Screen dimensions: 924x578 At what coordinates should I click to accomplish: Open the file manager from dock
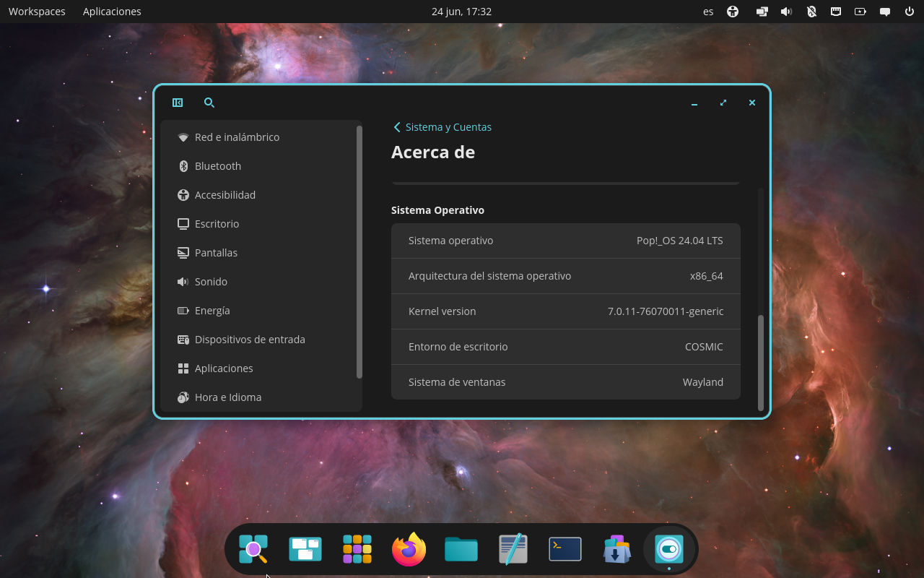(461, 549)
